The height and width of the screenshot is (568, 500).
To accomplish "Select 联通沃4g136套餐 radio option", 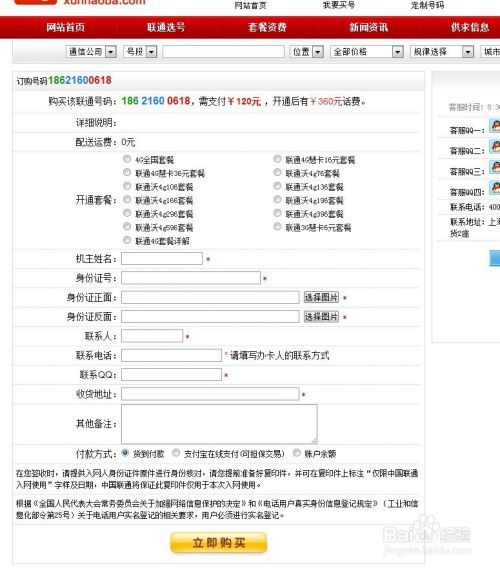I will [277, 186].
